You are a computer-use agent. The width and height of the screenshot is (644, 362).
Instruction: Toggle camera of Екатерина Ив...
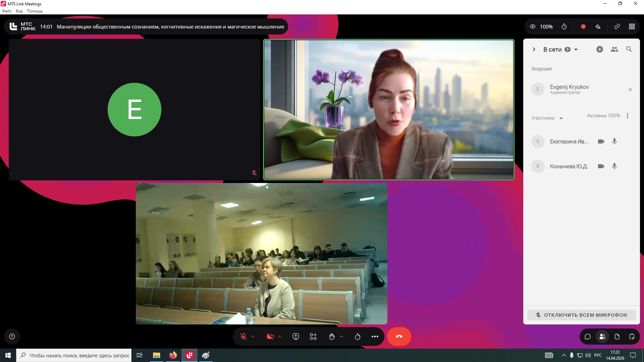pyautogui.click(x=601, y=141)
